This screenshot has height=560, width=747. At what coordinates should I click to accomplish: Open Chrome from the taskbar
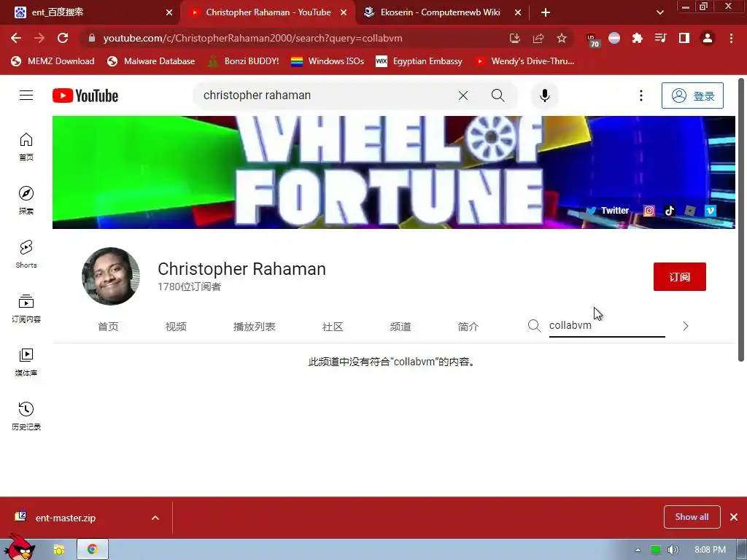(93, 549)
